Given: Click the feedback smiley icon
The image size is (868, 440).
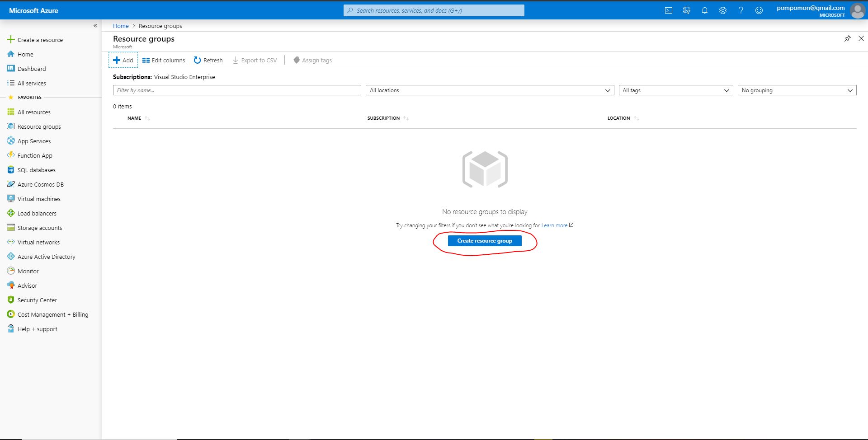Looking at the screenshot, I should (x=759, y=10).
